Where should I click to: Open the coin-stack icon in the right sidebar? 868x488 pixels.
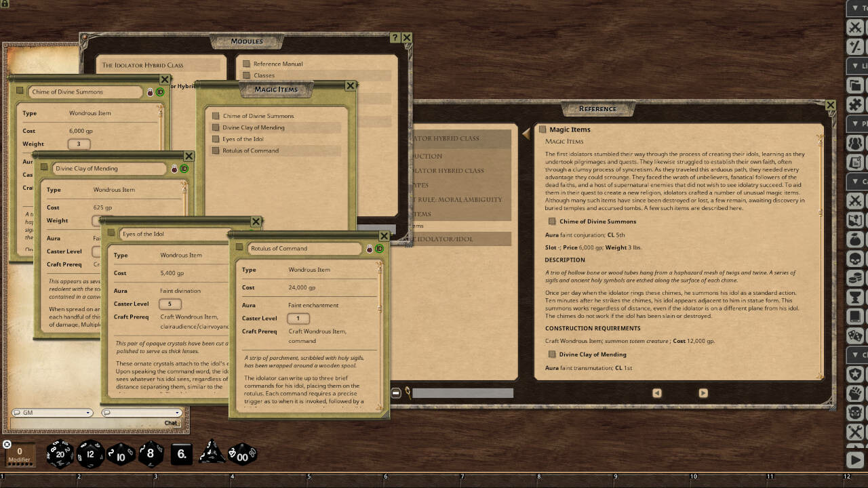pos(855,277)
